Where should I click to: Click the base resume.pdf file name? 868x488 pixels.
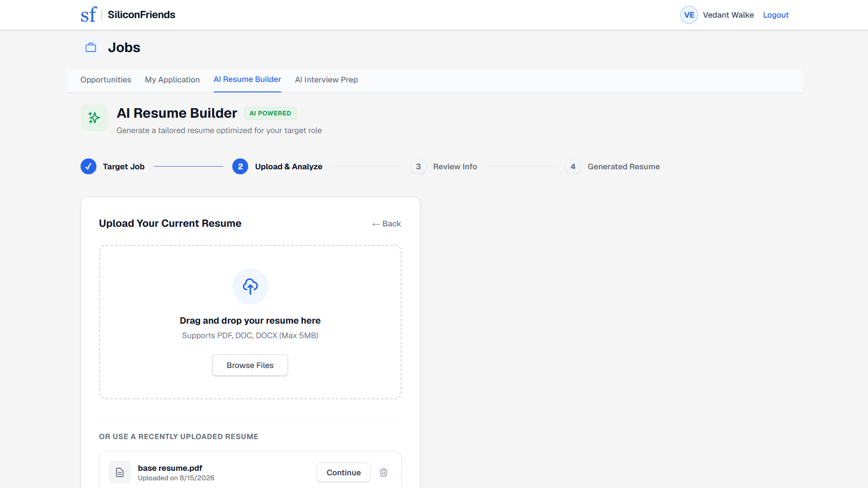click(170, 468)
